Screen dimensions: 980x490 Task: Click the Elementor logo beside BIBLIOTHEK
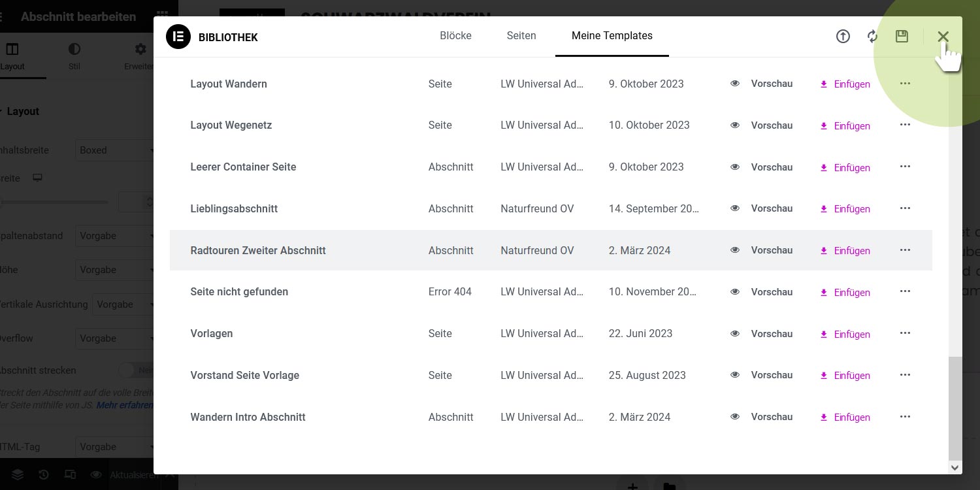tap(178, 37)
